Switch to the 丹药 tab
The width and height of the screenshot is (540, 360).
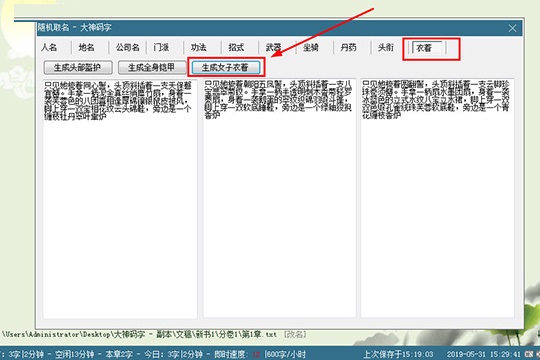click(x=348, y=48)
